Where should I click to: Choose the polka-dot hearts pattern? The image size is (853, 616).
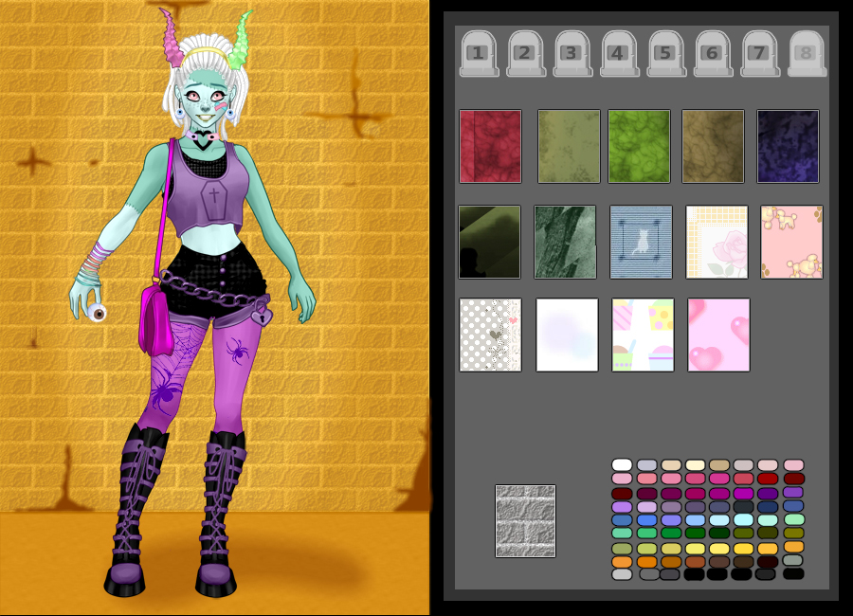[x=490, y=334]
